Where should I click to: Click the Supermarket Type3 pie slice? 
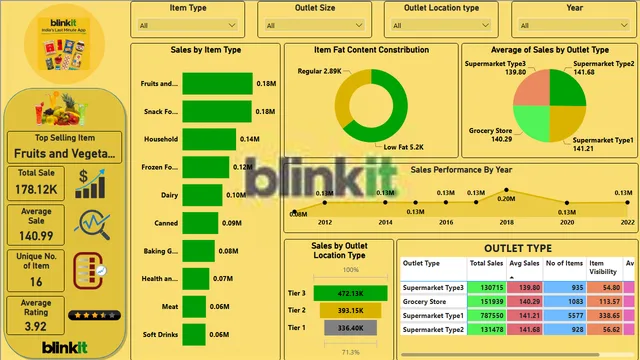(534, 90)
